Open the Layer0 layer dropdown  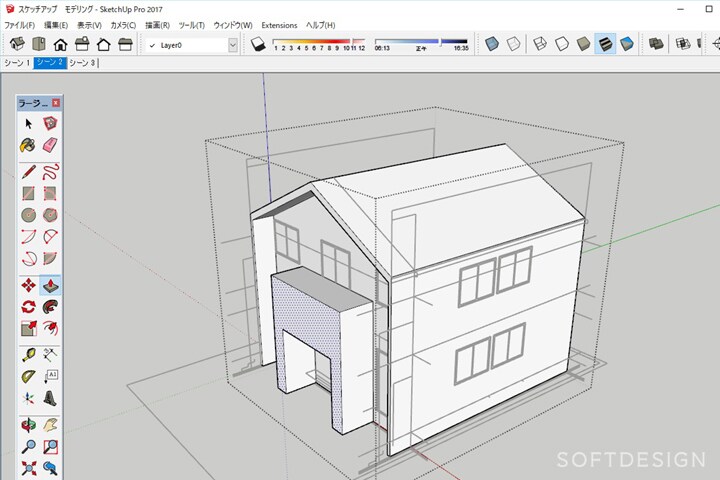pyautogui.click(x=233, y=45)
